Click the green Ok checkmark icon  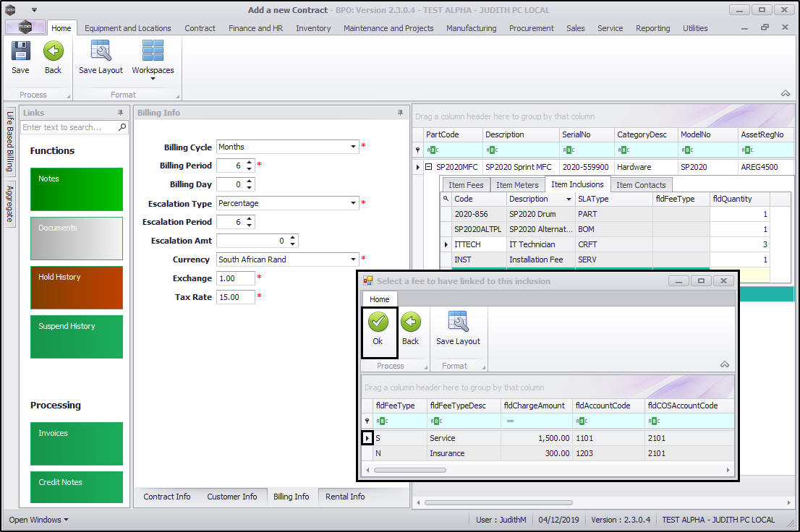coord(378,322)
